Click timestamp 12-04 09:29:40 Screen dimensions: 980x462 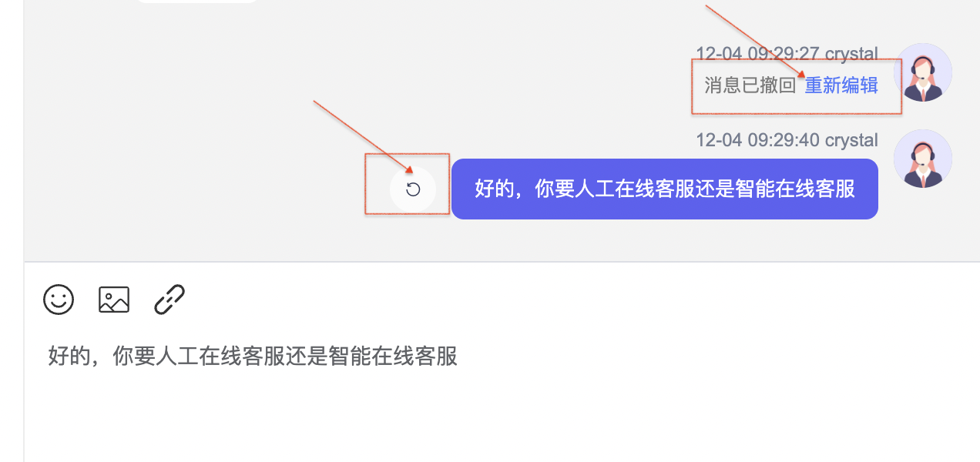pyautogui.click(x=757, y=140)
